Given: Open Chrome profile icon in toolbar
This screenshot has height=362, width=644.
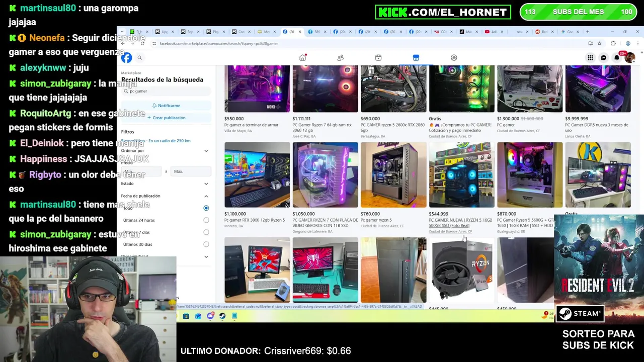Looking at the screenshot, I should tap(628, 44).
